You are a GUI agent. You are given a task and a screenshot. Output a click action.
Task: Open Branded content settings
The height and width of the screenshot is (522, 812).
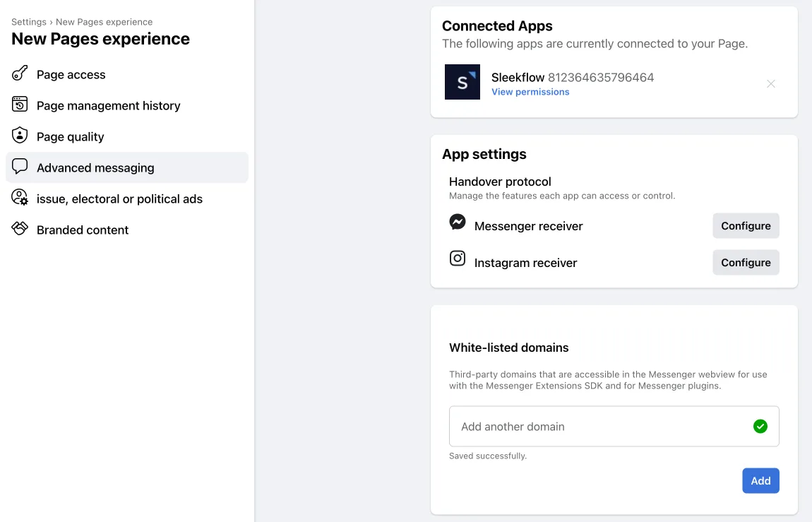tap(127, 230)
